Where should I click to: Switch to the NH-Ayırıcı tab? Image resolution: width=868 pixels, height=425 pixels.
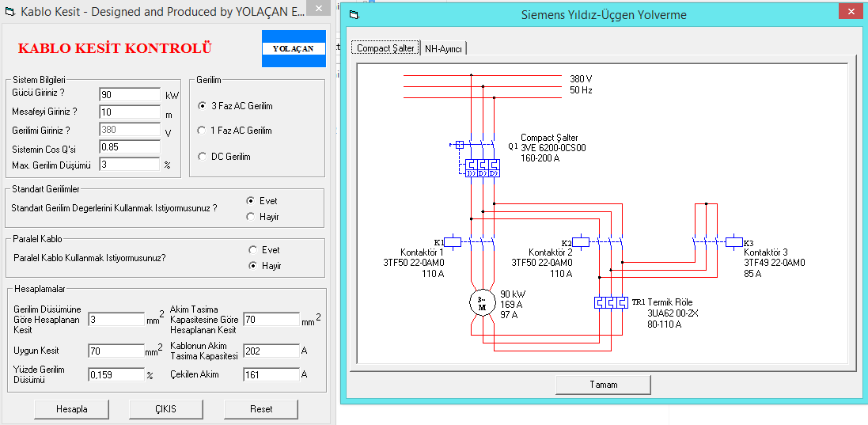pyautogui.click(x=443, y=49)
